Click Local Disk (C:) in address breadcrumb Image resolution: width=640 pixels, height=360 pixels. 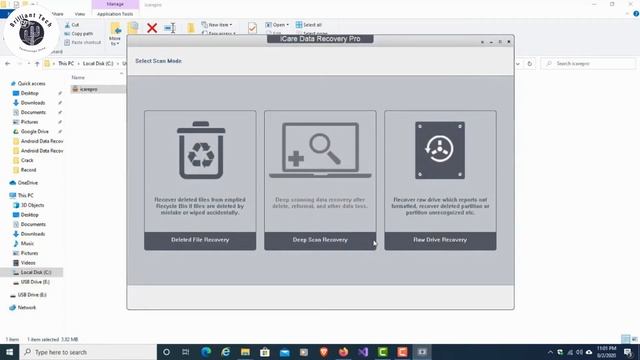98,64
